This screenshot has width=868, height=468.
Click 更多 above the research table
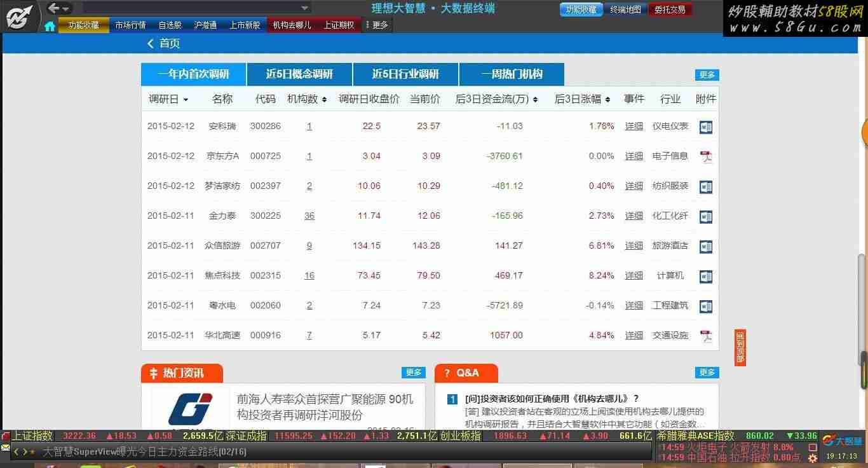pyautogui.click(x=707, y=75)
